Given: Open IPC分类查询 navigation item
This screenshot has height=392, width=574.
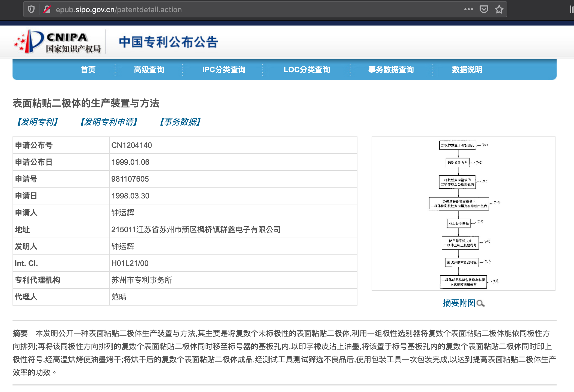Looking at the screenshot, I should [224, 70].
